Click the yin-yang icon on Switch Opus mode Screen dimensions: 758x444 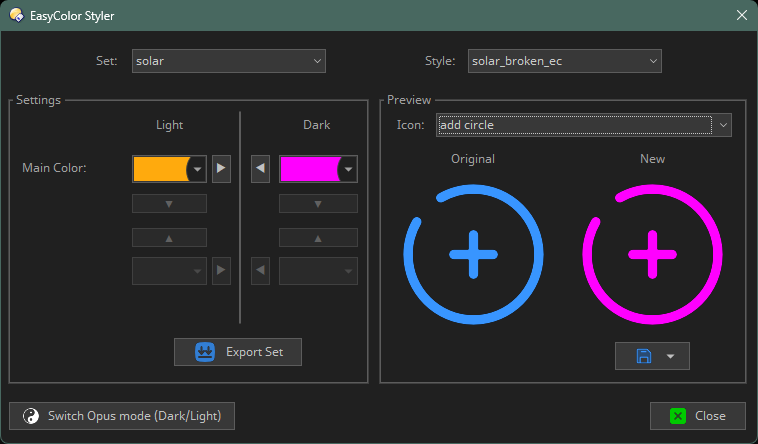(x=31, y=416)
